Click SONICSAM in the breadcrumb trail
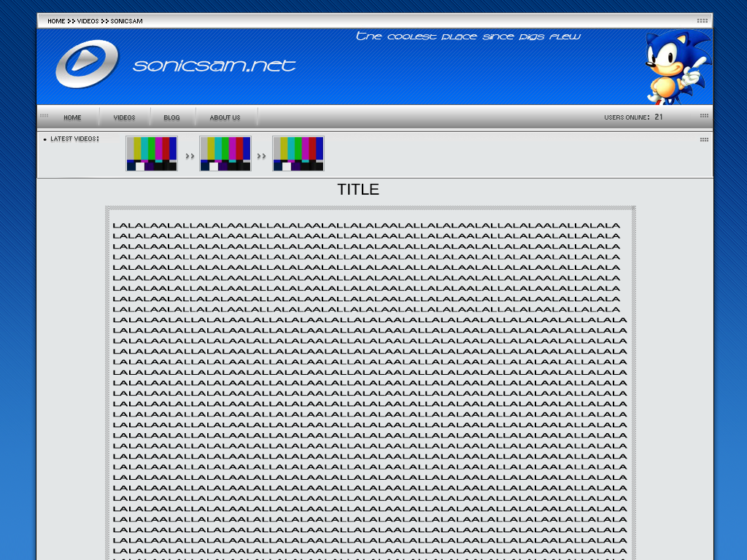Screen dimensions: 747x560 126,21
